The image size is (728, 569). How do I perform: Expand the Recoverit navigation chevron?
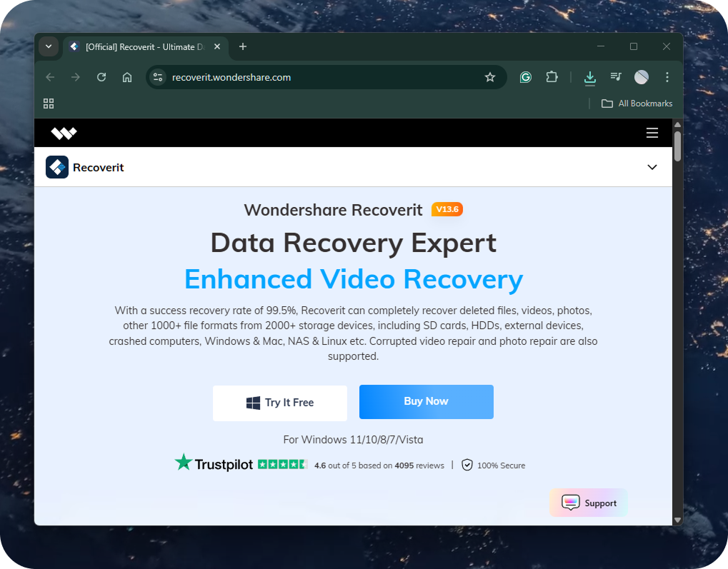(x=652, y=167)
